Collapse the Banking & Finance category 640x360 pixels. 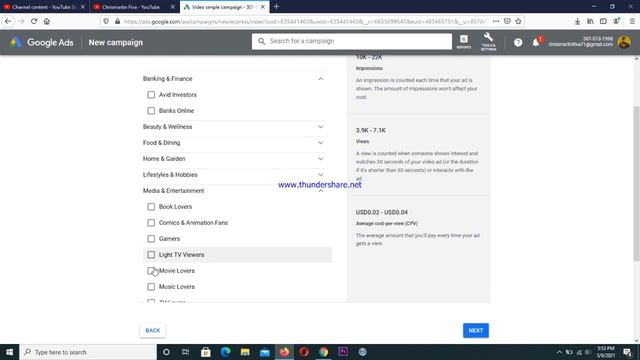320,78
